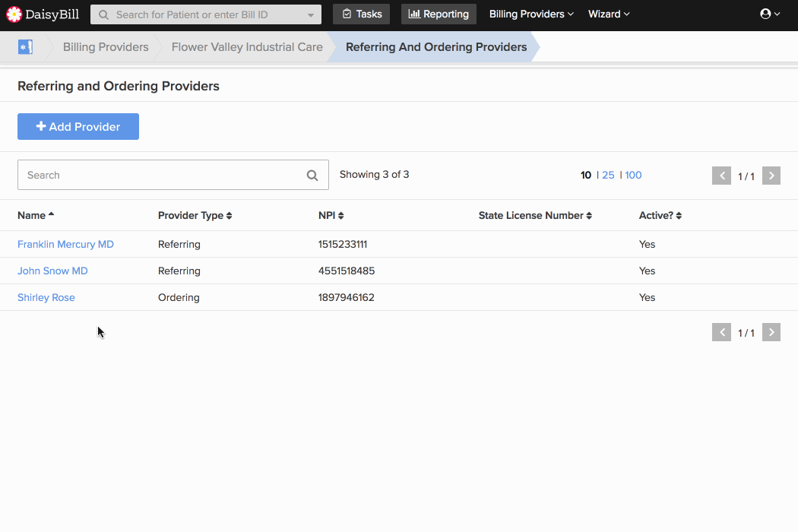This screenshot has height=532, width=798.
Task: Open the user account menu
Action: [x=769, y=14]
